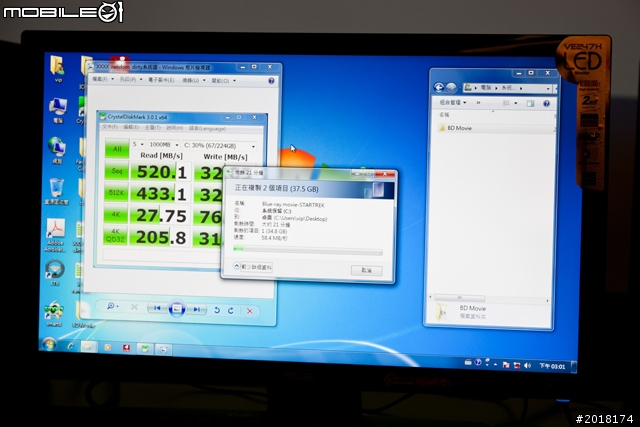
Task: Open the Computer desktop icon
Action: click(x=58, y=110)
